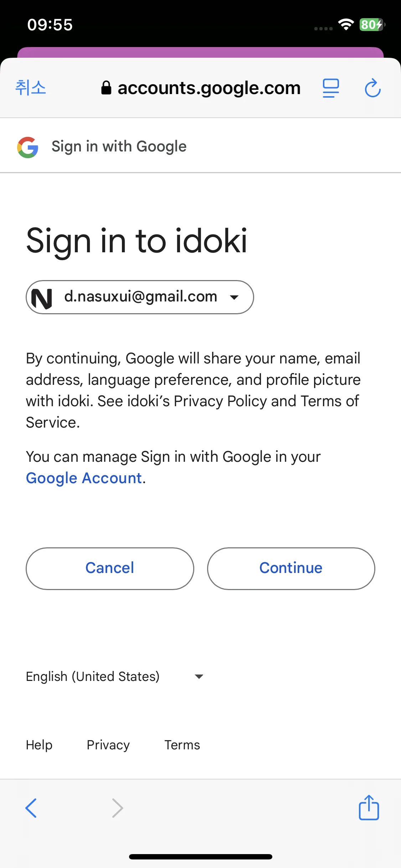Open the Help footer link
Viewport: 401px width, 868px height.
point(39,745)
